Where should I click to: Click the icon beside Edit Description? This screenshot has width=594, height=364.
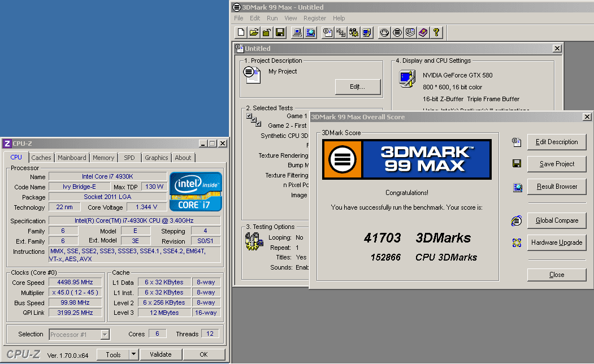pyautogui.click(x=517, y=142)
